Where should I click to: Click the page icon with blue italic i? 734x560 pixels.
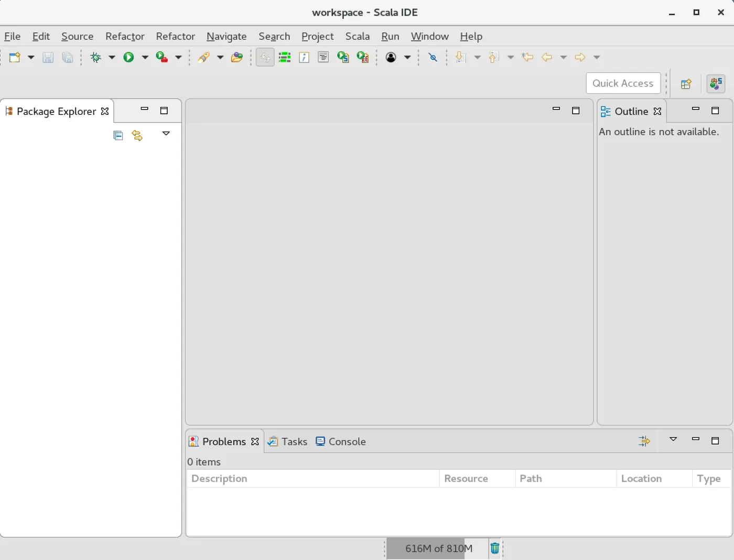coord(304,57)
